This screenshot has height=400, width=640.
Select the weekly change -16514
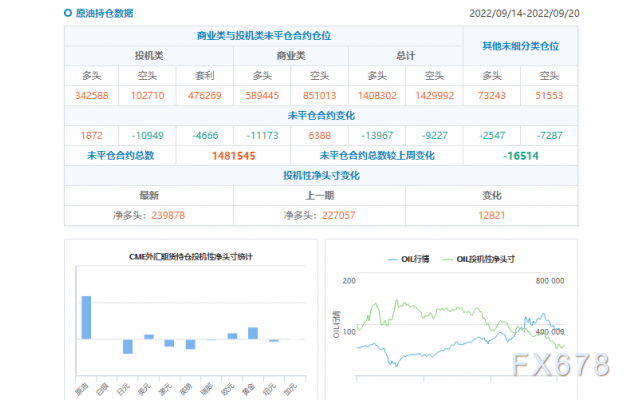(x=520, y=156)
